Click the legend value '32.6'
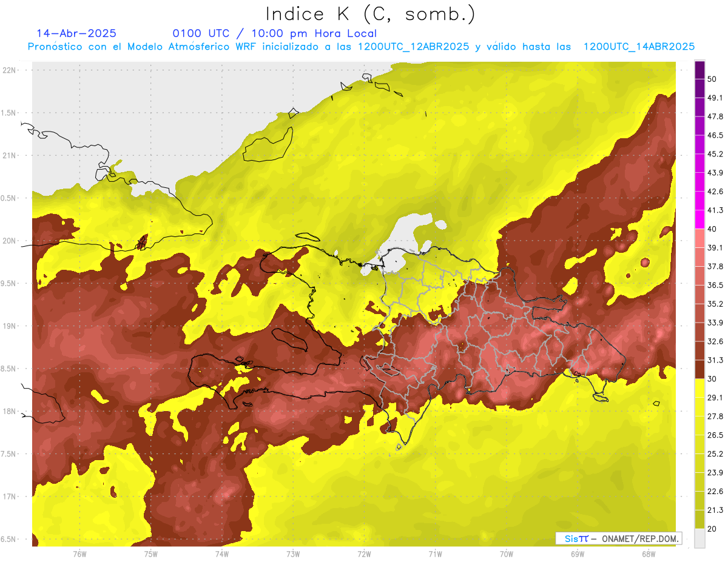Image resolution: width=728 pixels, height=562 pixels. click(715, 341)
